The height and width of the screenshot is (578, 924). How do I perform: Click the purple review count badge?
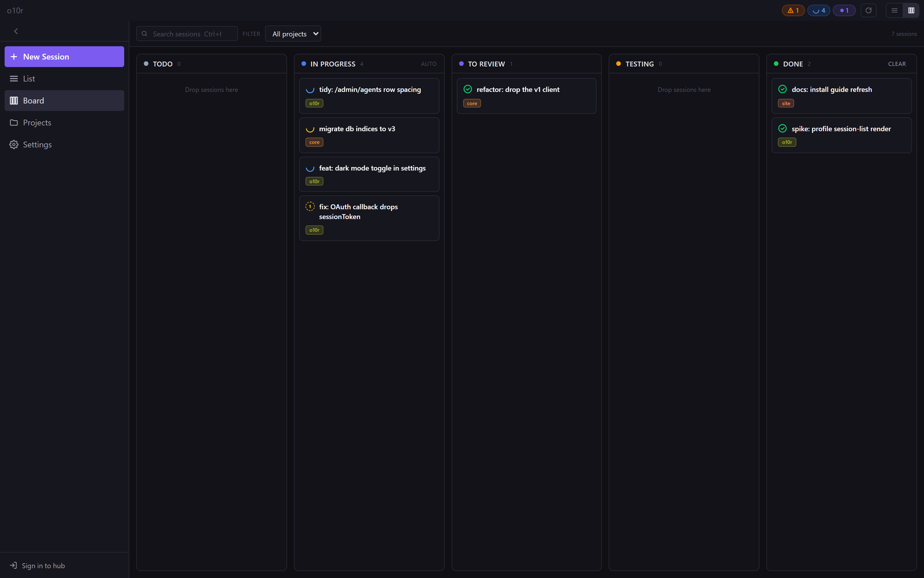844,10
